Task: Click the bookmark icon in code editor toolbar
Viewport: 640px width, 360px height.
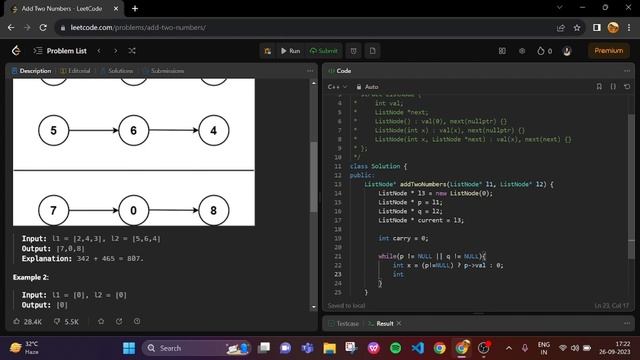Action: (599, 87)
